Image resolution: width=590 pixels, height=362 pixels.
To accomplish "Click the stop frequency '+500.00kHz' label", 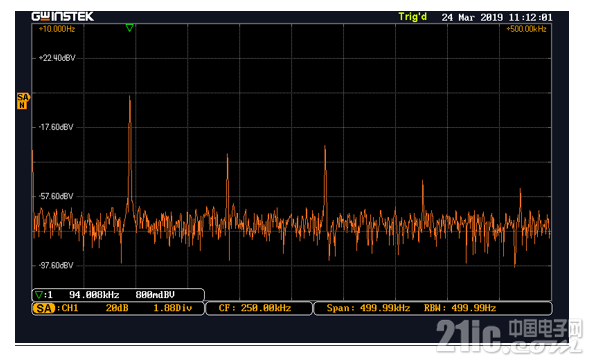I will point(526,29).
